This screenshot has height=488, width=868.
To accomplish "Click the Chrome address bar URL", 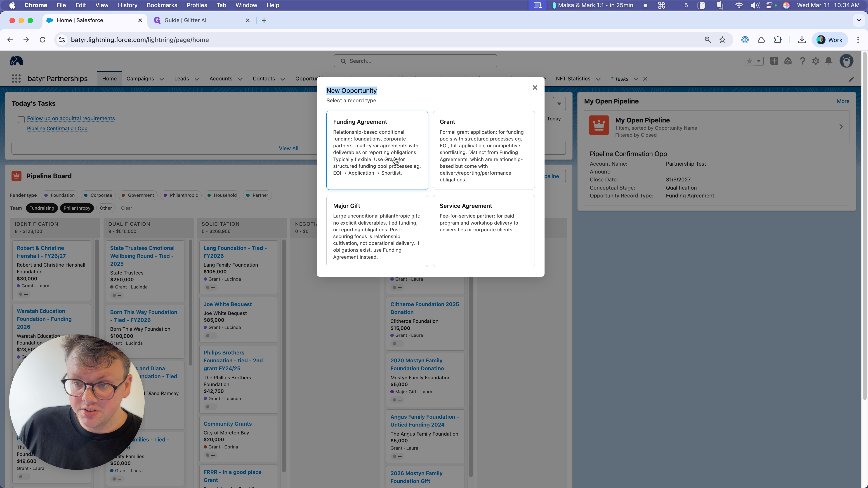I will [140, 40].
